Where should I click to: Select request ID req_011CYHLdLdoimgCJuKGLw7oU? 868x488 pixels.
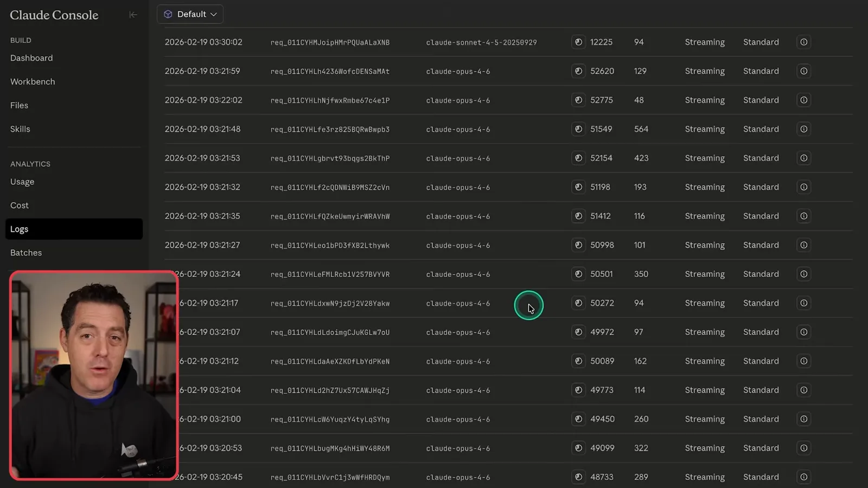[330, 332]
